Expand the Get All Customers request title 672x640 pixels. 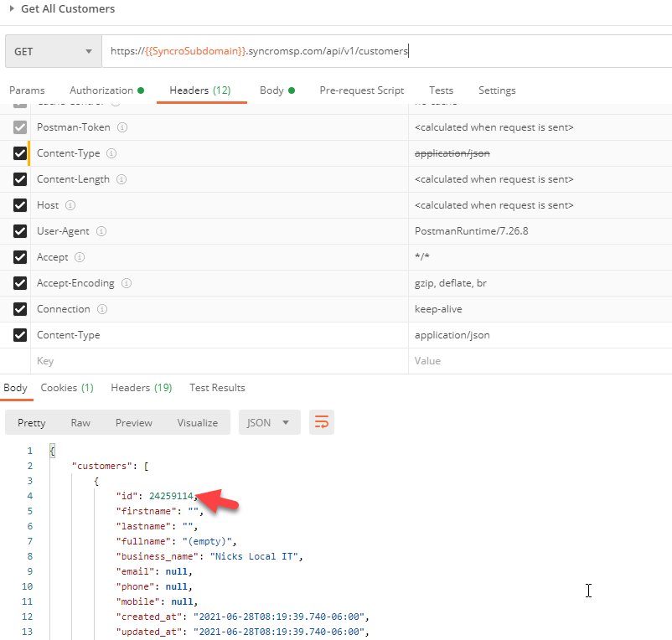[x=12, y=9]
